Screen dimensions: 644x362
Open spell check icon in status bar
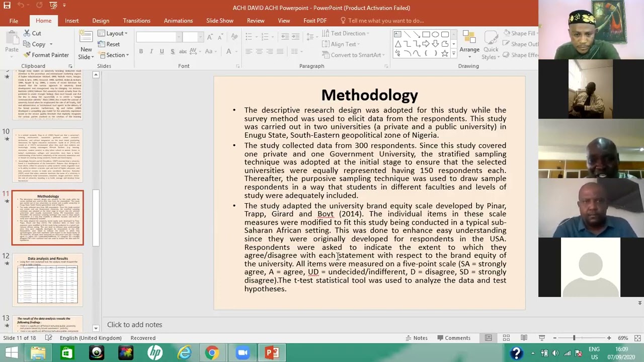[x=48, y=338]
